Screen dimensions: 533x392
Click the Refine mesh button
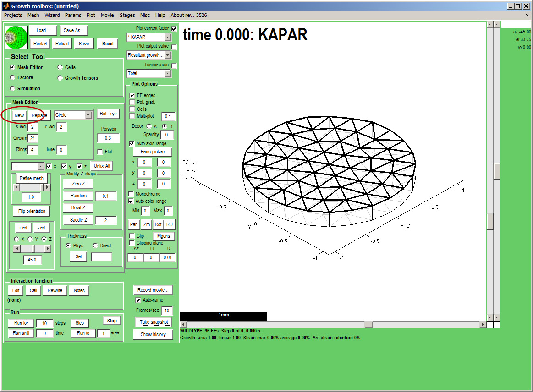[x=32, y=178]
